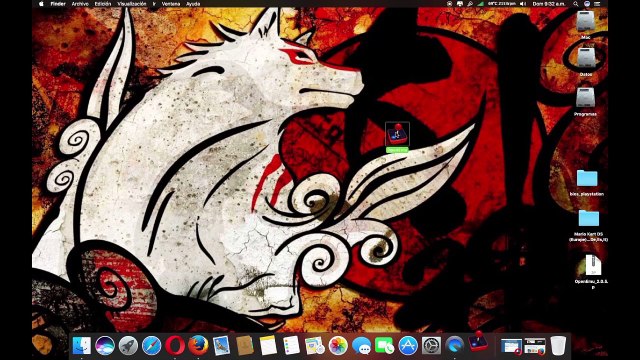Open Reminders list icon in Dock
640x360 pixels.
(x=291, y=346)
